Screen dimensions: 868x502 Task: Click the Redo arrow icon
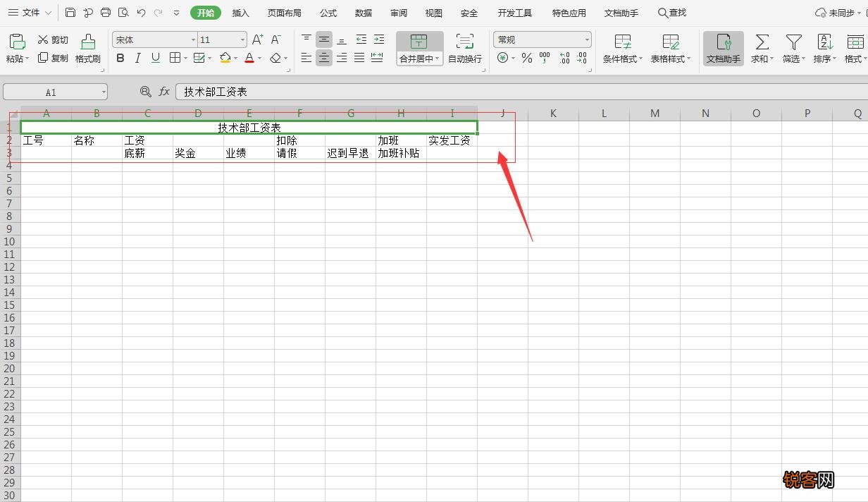point(158,13)
